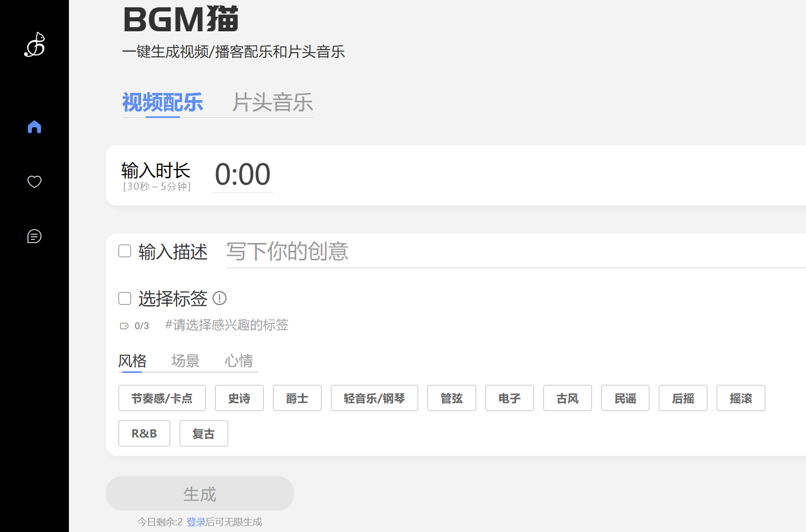
Task: Click the tag icon next to 0/3
Action: (x=124, y=326)
